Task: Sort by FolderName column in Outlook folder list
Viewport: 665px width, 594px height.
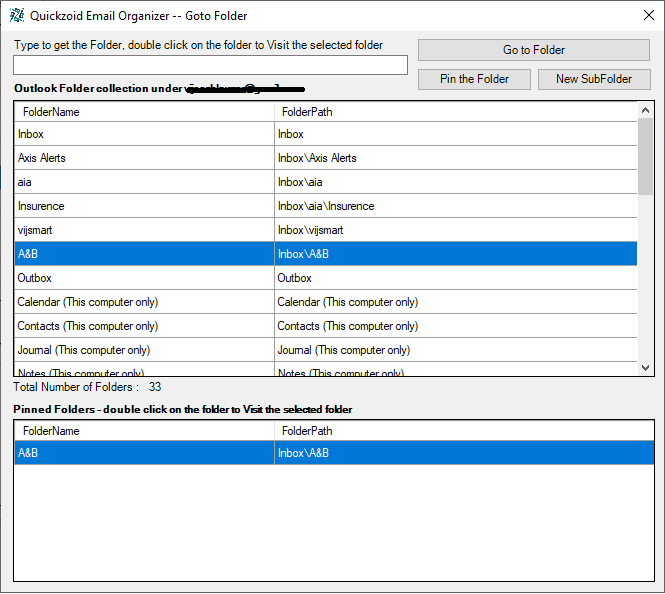Action: point(145,112)
